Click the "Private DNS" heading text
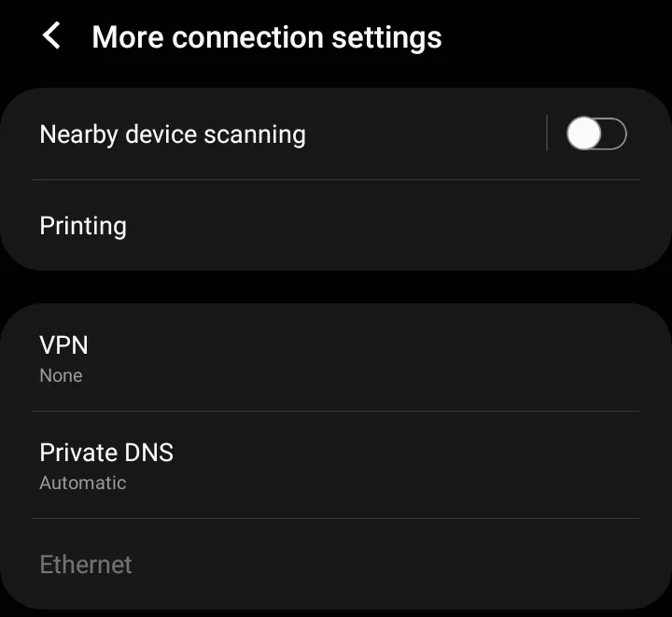The width and height of the screenshot is (672, 617). 106,453
